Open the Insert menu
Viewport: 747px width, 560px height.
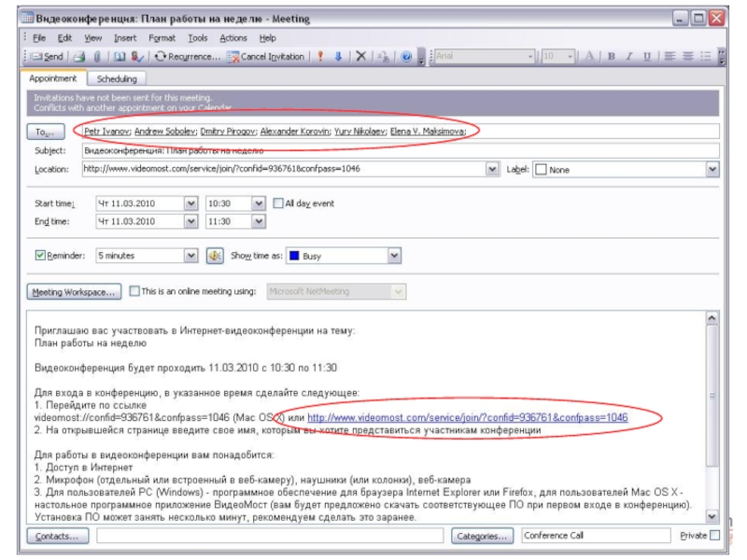pyautogui.click(x=125, y=38)
